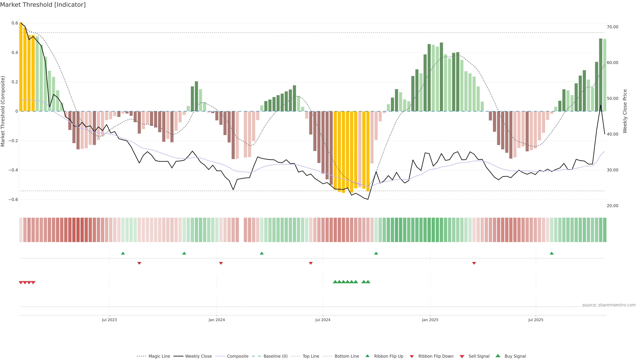Hide the Bottom Line legend series

click(x=346, y=356)
